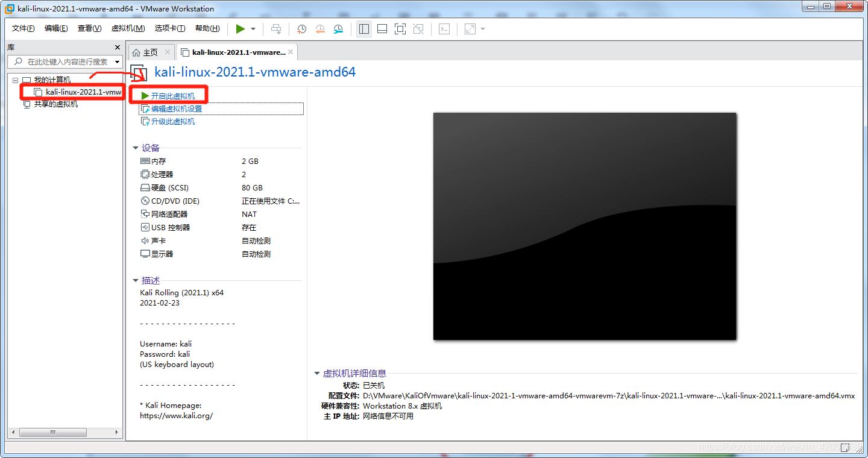868x458 pixels.
Task: Click the disc icon beside CD/DVD
Action: click(145, 201)
